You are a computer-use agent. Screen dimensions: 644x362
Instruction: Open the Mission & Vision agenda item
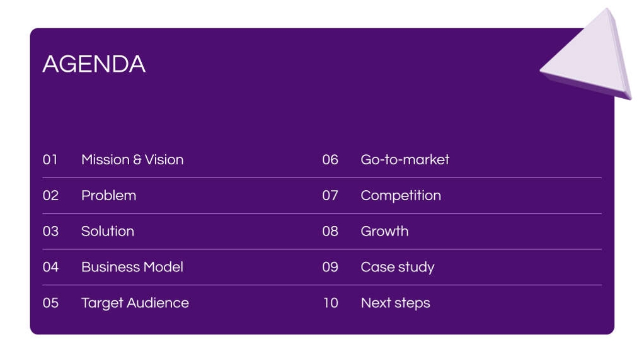(x=132, y=160)
